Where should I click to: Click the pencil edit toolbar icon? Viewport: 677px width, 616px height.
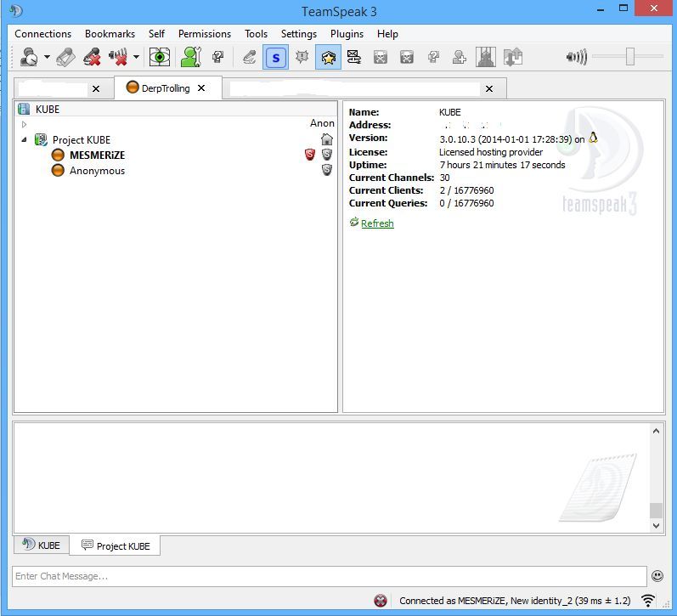coord(249,57)
